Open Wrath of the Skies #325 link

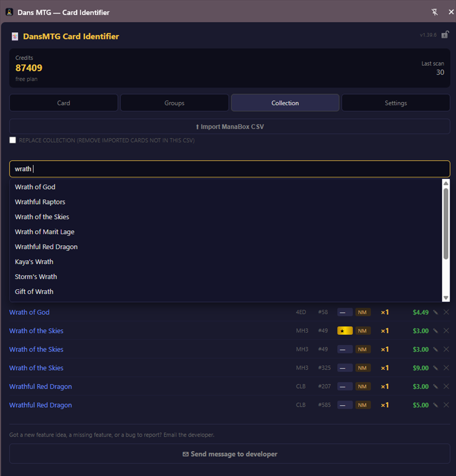tap(36, 368)
